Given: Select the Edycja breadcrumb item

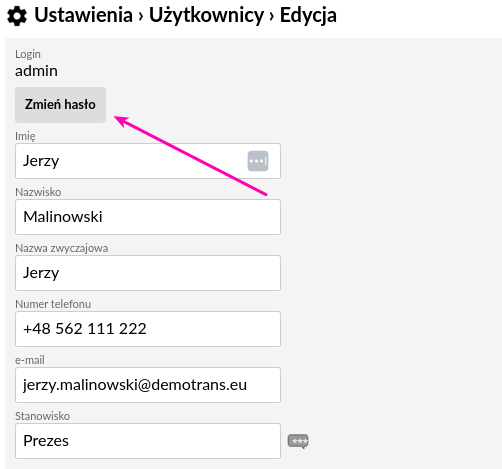Looking at the screenshot, I should click(308, 16).
